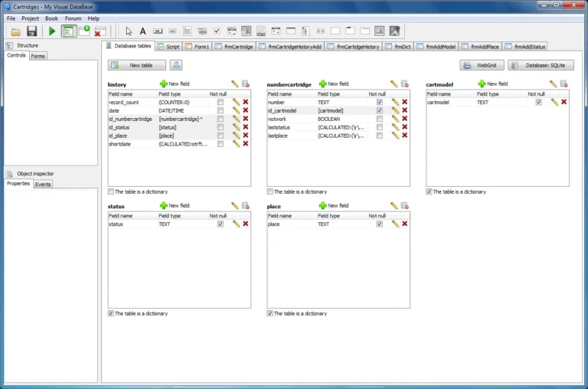The height and width of the screenshot is (389, 588).
Task: Click the relationship diagram icon beside New table
Action: (176, 65)
